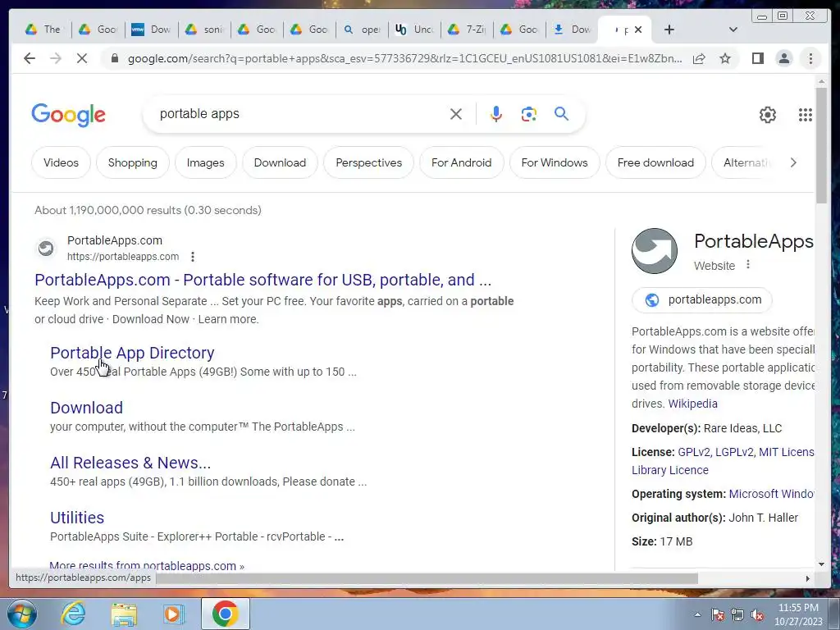
Task: Click the horizontal scrollbar right arrow
Action: coord(807,578)
